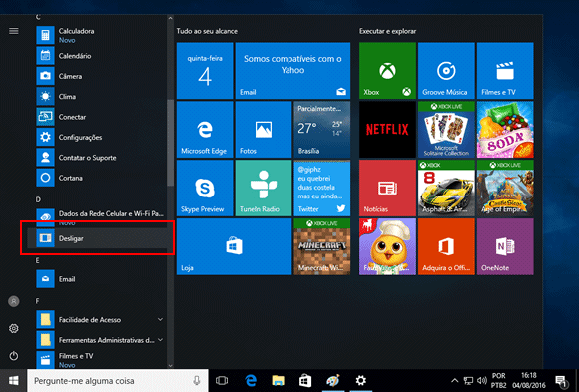Open the TuneIn Radio tile
This screenshot has height=392, width=579.
tap(264, 188)
